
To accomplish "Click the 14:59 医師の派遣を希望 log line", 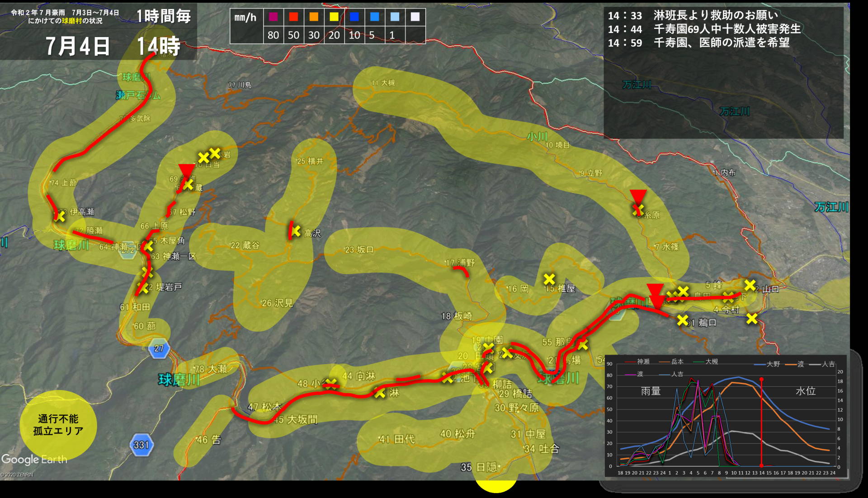I will [699, 42].
